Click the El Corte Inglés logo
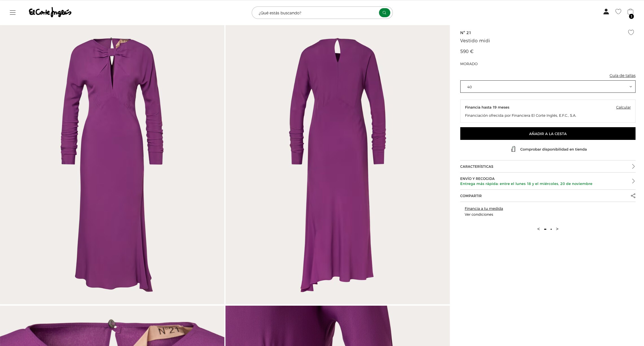Screen dimensions: 644x346 (x=50, y=12)
